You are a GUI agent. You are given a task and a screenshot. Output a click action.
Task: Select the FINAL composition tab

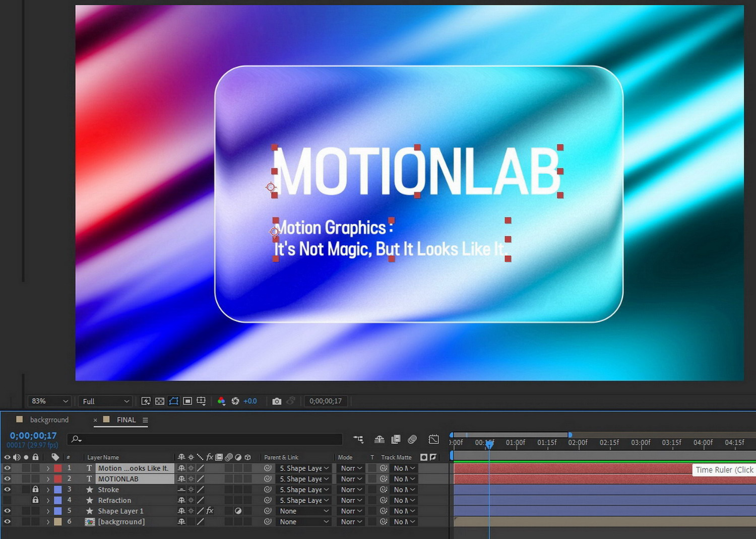pos(126,420)
